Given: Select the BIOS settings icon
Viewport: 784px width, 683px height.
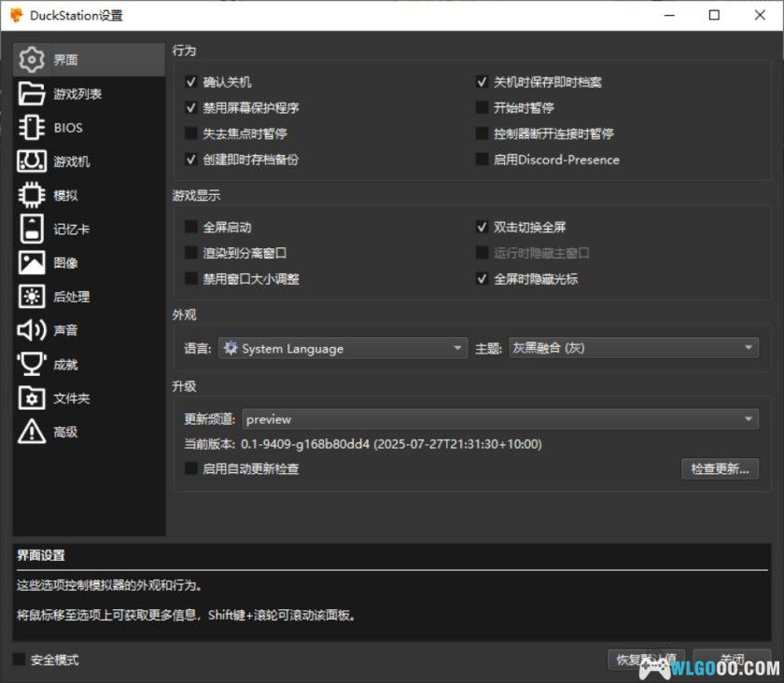Looking at the screenshot, I should (x=56, y=128).
